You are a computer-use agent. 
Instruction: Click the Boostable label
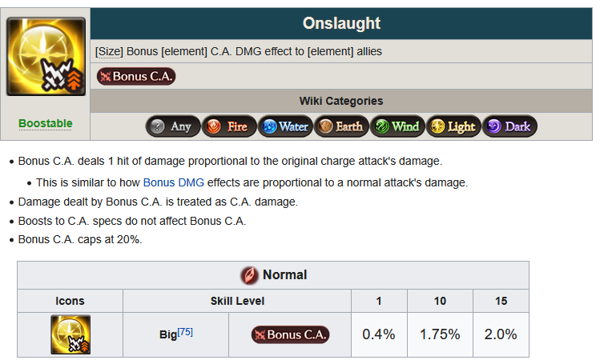pos(46,123)
